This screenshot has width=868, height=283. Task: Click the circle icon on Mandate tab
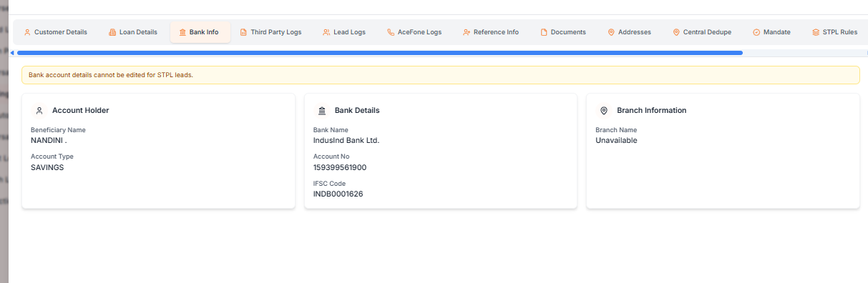click(x=756, y=32)
